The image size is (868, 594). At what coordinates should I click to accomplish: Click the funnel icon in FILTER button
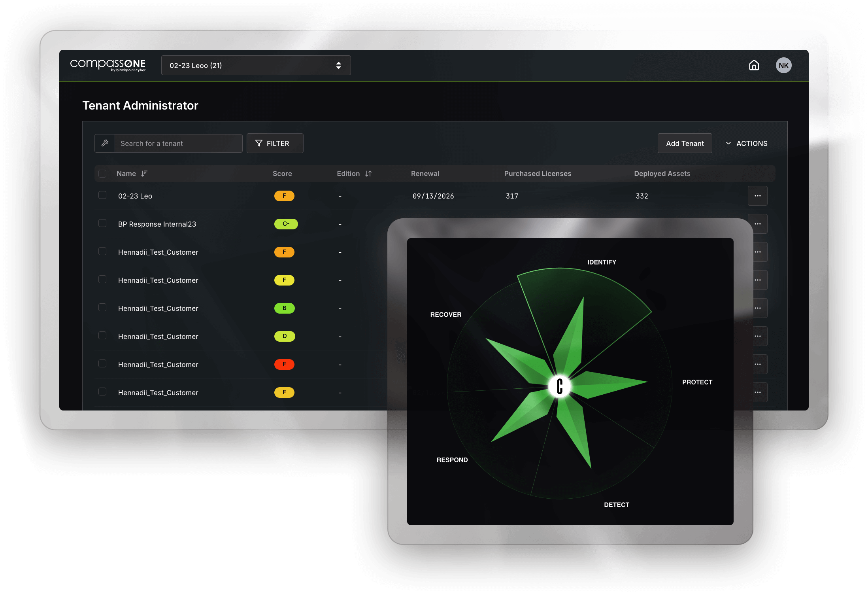click(x=259, y=143)
